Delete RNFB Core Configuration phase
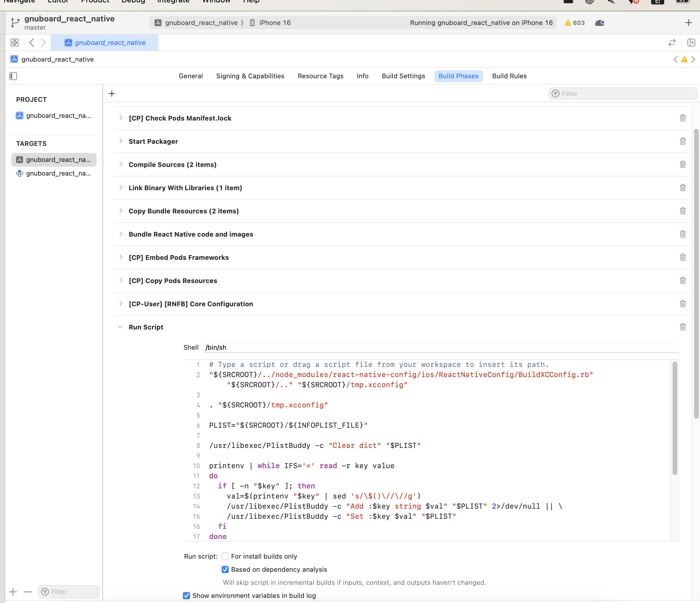This screenshot has width=700, height=603. click(x=682, y=304)
